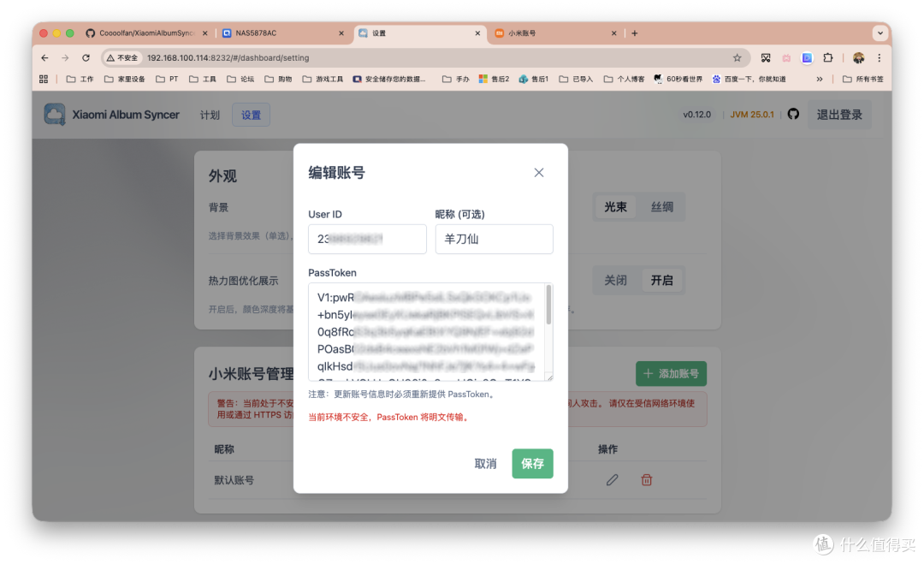
Task: Open the GitHub icon link in header
Action: [x=793, y=115]
